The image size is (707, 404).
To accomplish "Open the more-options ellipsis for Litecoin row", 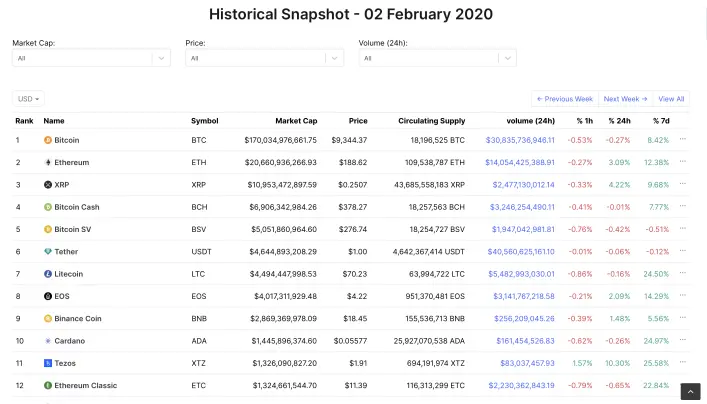I will pos(683,273).
